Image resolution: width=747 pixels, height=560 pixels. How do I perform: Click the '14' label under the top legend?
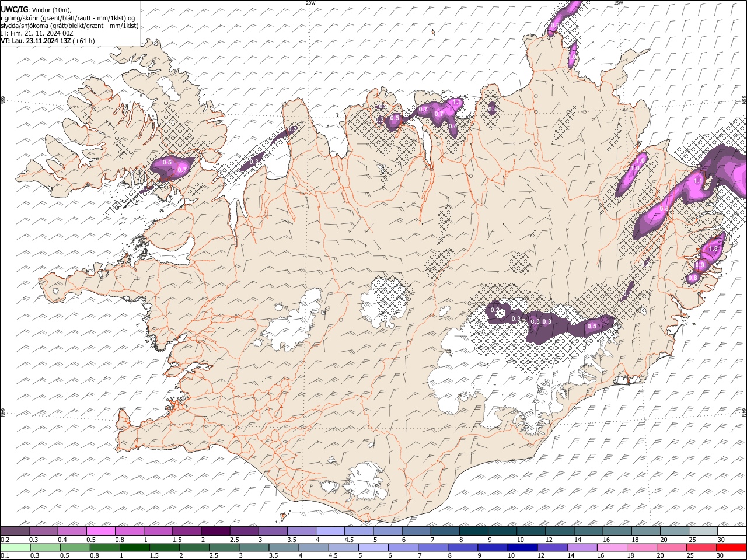point(578,540)
